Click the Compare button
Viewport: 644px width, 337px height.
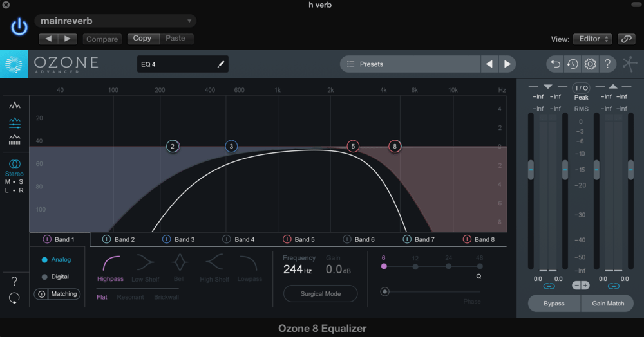102,39
